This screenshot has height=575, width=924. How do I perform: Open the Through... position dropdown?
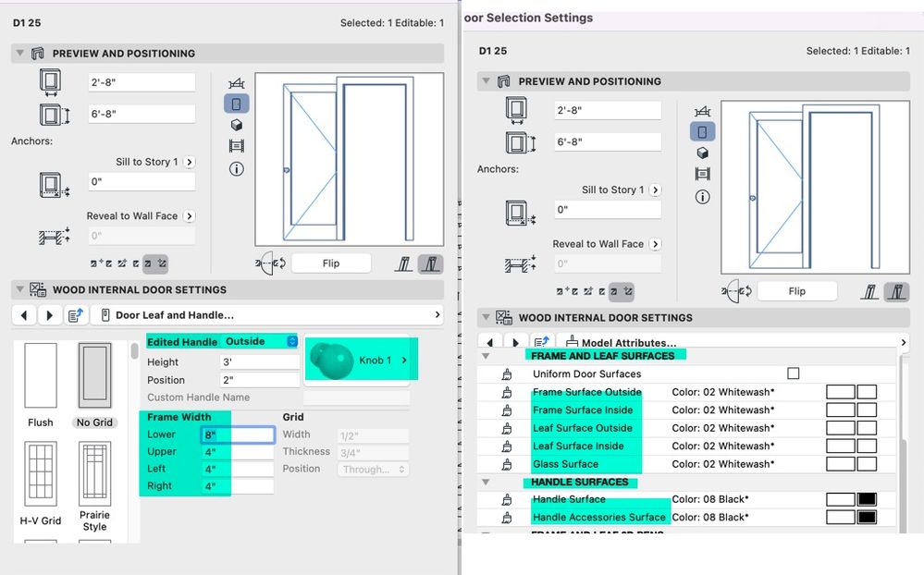tap(373, 469)
